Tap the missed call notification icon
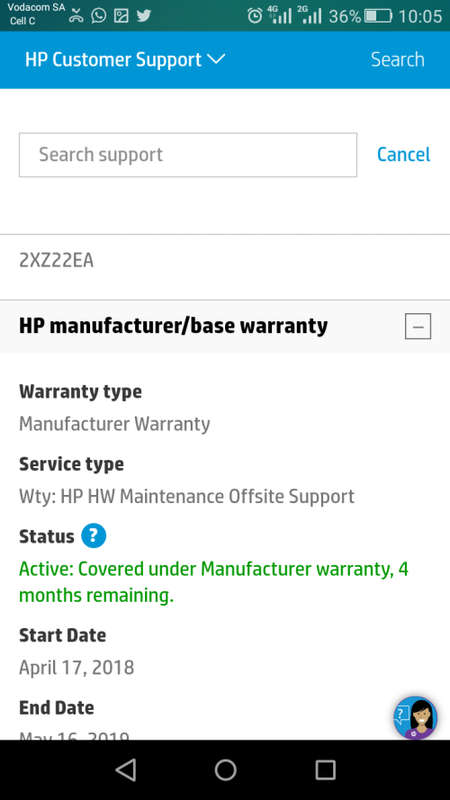 click(76, 15)
